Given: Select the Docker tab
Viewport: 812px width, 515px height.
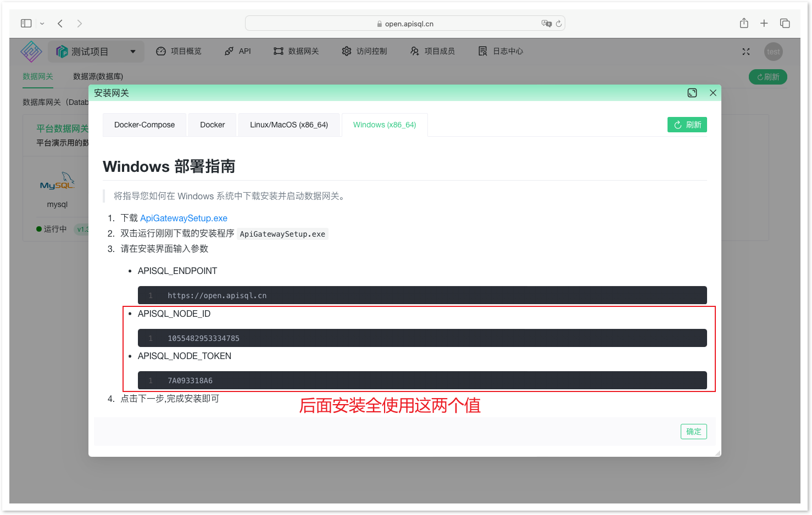Looking at the screenshot, I should [x=213, y=125].
